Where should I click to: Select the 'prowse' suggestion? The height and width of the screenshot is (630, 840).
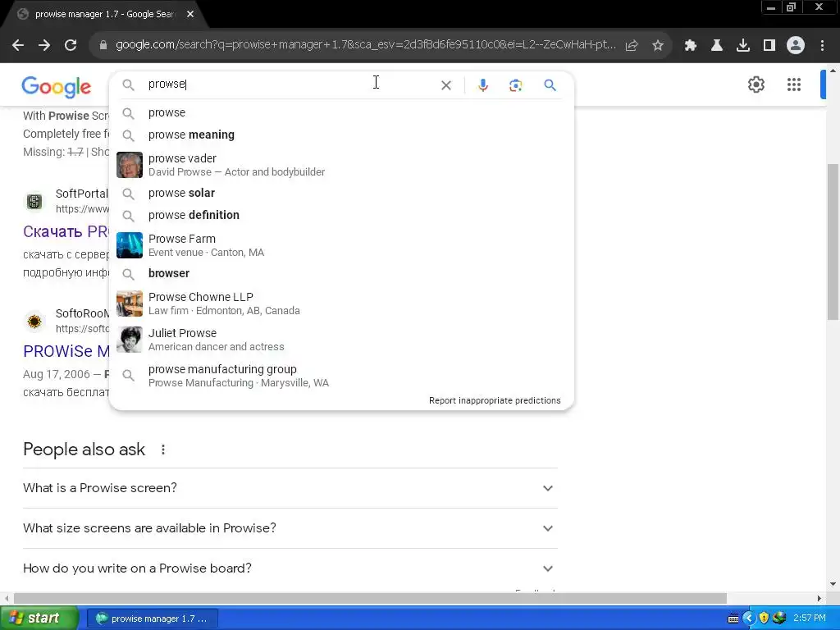pos(341,112)
